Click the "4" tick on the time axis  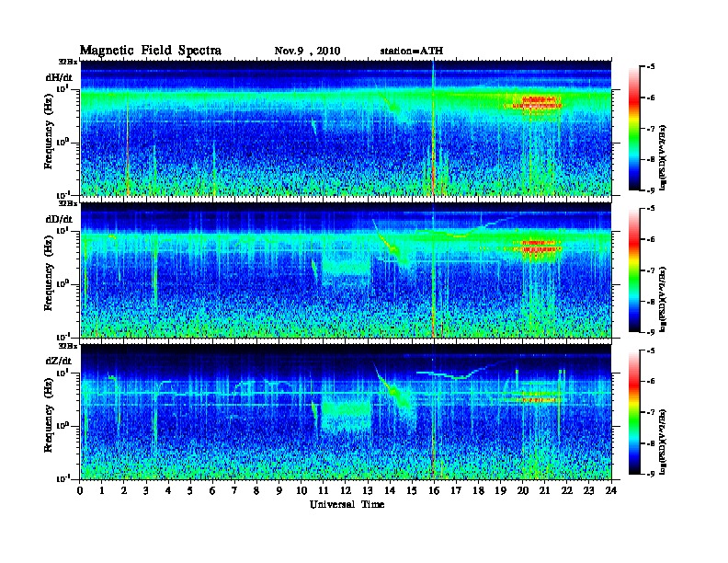click(168, 490)
